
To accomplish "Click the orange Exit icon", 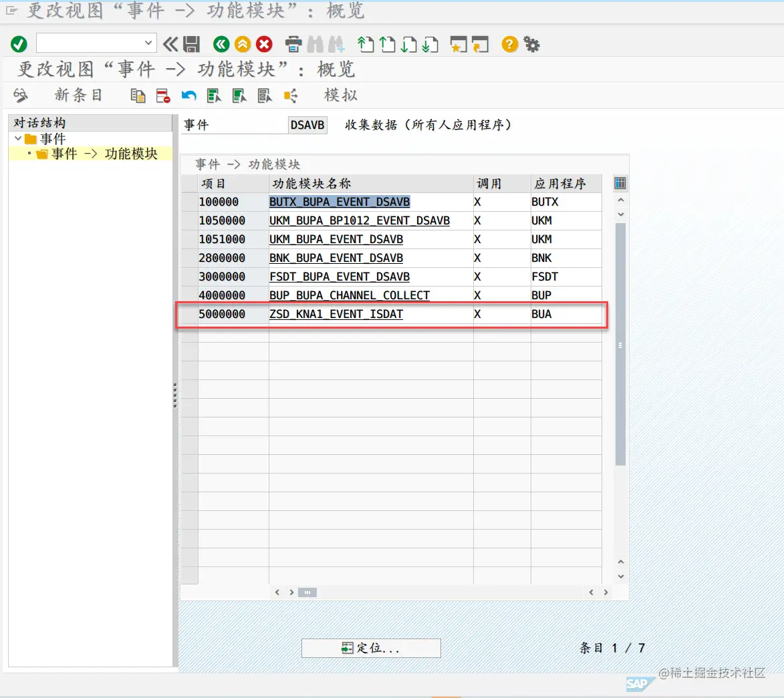I will click(x=243, y=45).
